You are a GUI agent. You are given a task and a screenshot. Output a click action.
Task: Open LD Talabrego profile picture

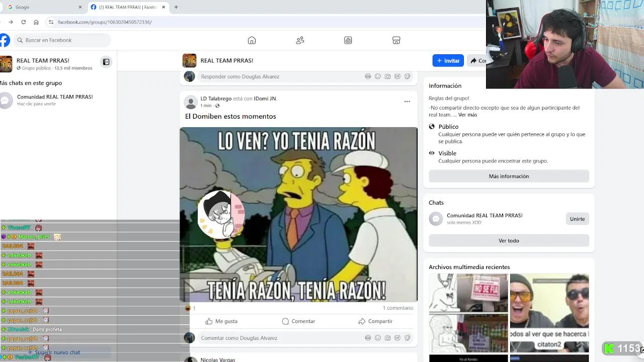pos(191,102)
